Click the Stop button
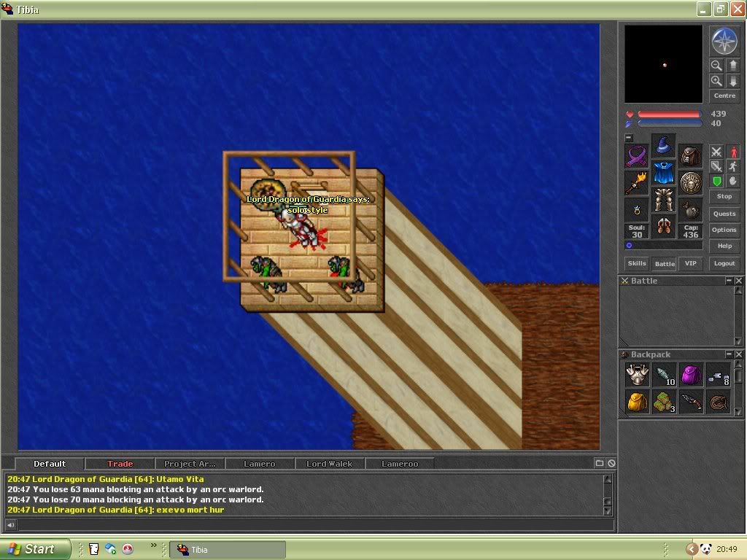 (724, 196)
